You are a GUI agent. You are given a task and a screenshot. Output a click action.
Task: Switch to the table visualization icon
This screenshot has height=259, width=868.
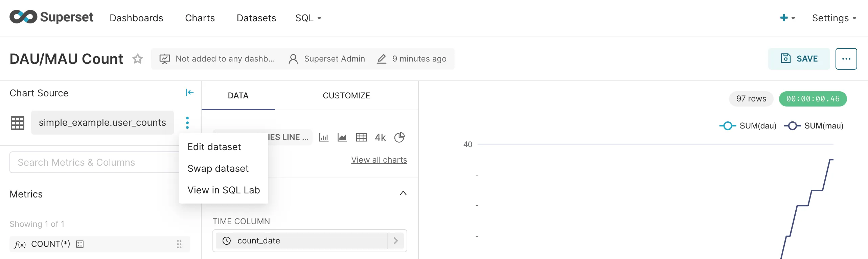361,137
